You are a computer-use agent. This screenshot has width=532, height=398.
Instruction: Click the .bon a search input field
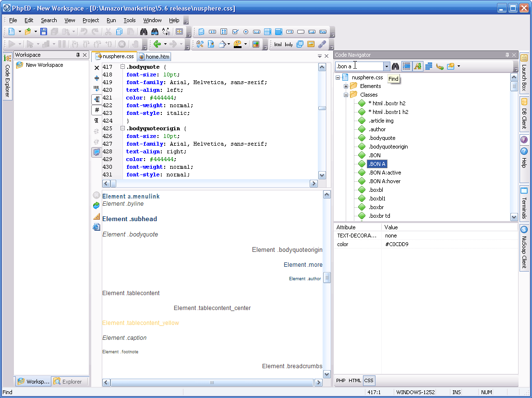click(x=360, y=66)
